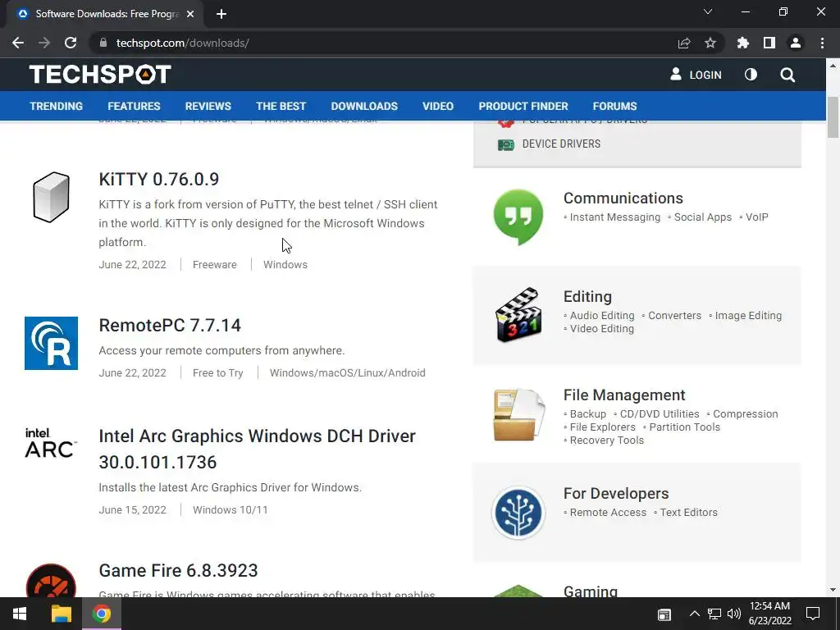
Task: Click the TechSpot logo
Action: coord(100,75)
